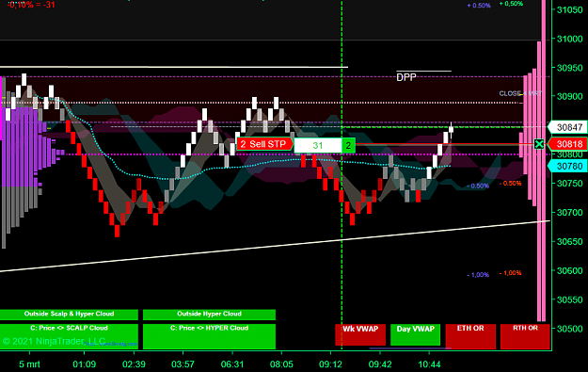
Task: Click the red 30818 order price marker
Action: (567, 144)
